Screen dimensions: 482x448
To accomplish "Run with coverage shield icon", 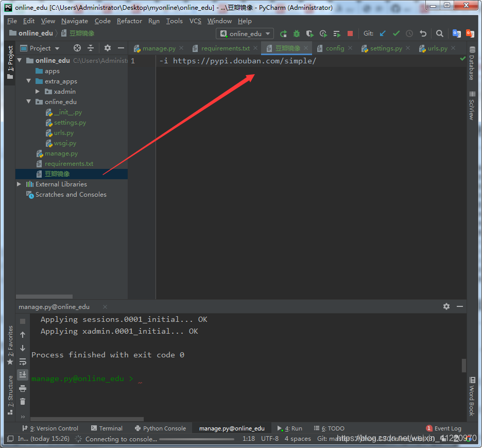I will click(x=310, y=33).
